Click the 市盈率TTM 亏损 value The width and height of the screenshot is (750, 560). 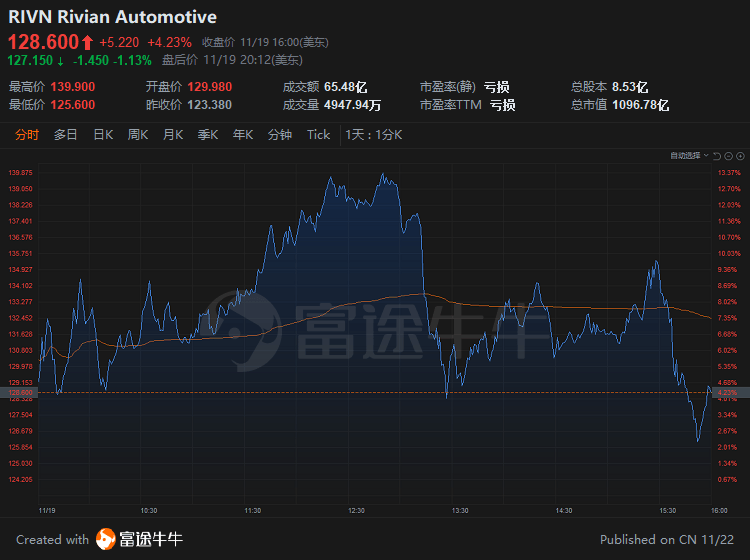[x=502, y=105]
